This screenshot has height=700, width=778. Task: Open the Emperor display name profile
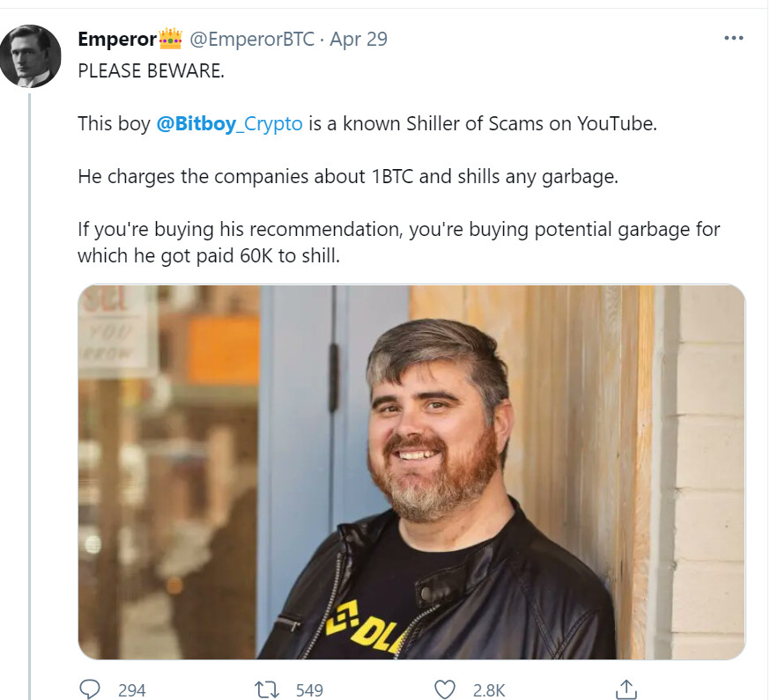click(117, 39)
